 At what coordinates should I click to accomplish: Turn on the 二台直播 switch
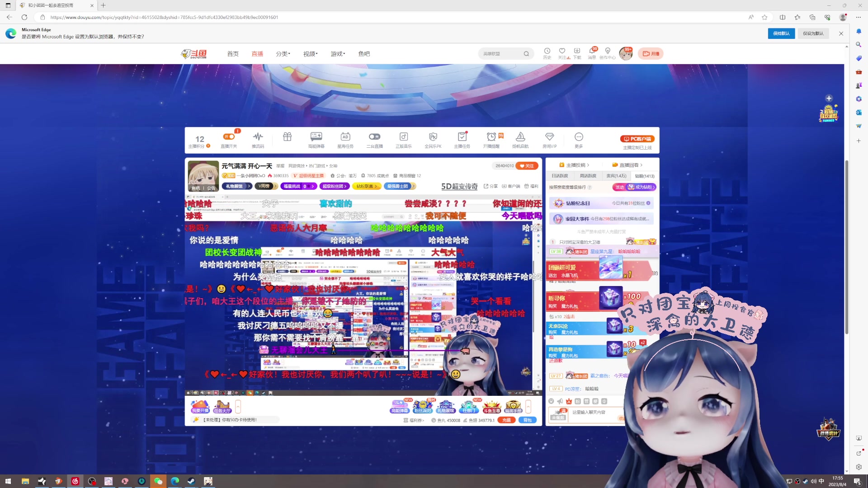pos(374,137)
